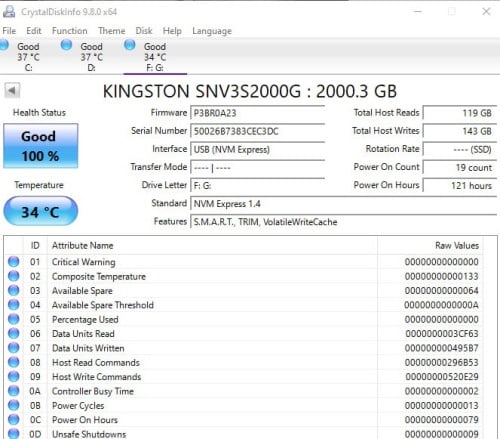Click the Attribute Name column header
Image resolution: width=500 pixels, height=439 pixels.
(x=212, y=246)
